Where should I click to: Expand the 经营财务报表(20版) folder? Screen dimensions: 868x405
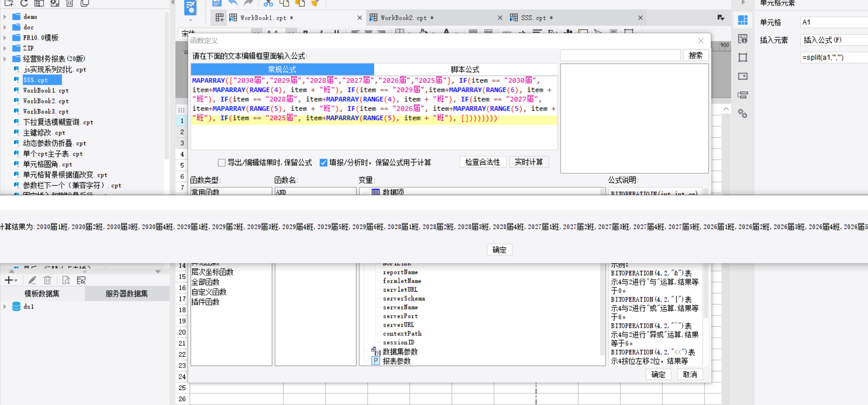(x=5, y=59)
